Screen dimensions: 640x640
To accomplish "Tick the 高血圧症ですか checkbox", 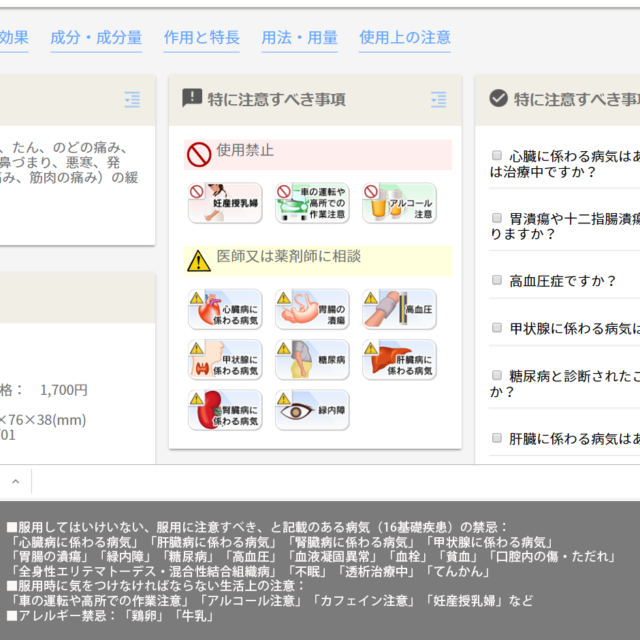I will [497, 281].
